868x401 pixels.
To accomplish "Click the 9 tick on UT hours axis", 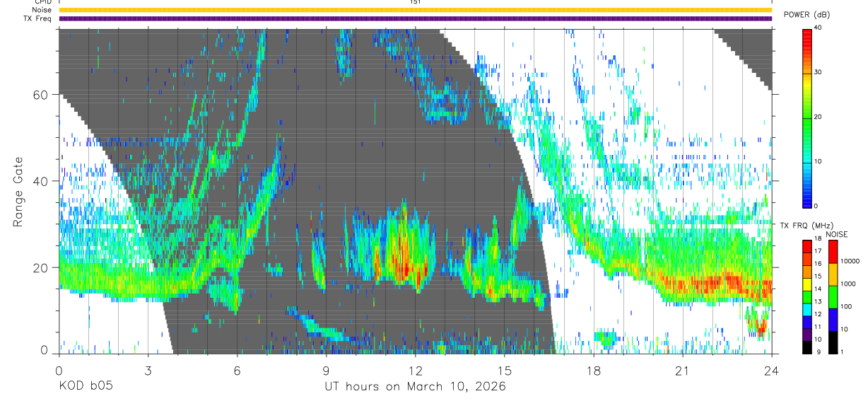I will [x=327, y=371].
